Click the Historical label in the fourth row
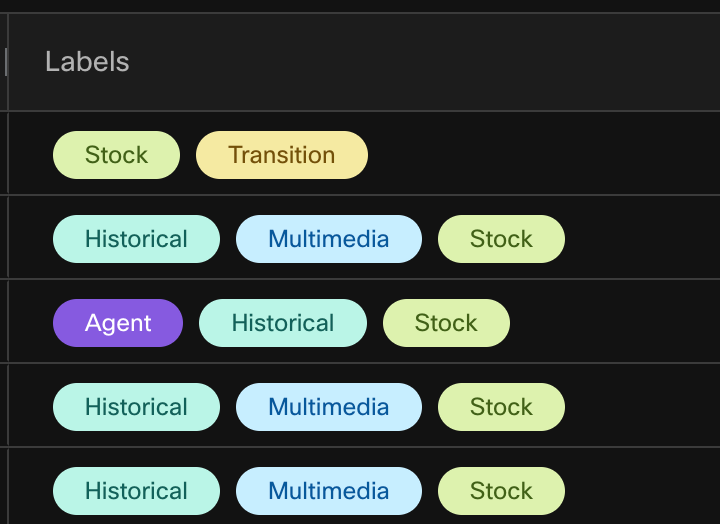 tap(136, 407)
